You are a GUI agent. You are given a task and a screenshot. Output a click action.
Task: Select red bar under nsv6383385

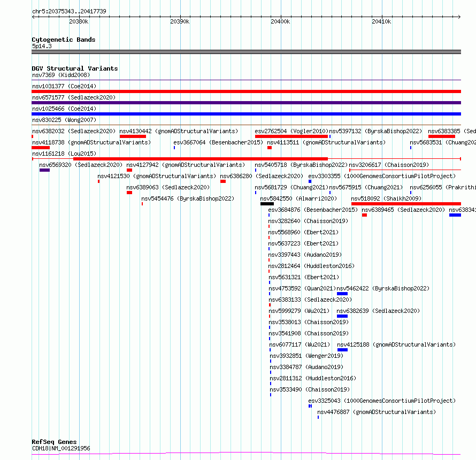(442, 136)
